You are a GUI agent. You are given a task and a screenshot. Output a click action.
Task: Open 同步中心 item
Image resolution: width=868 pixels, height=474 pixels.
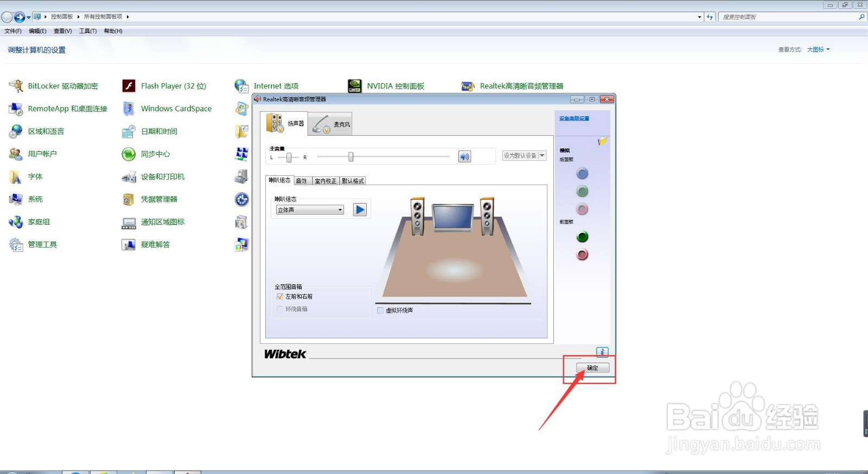pyautogui.click(x=146, y=154)
